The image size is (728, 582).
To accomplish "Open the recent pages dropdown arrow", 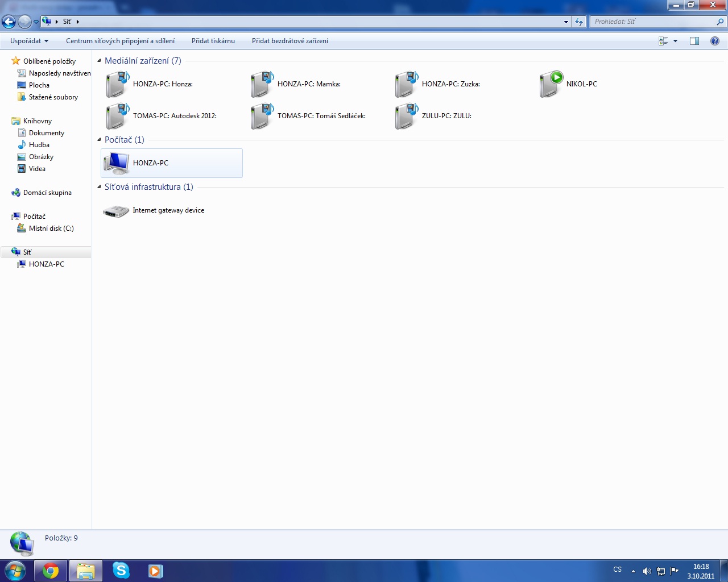I will (36, 22).
